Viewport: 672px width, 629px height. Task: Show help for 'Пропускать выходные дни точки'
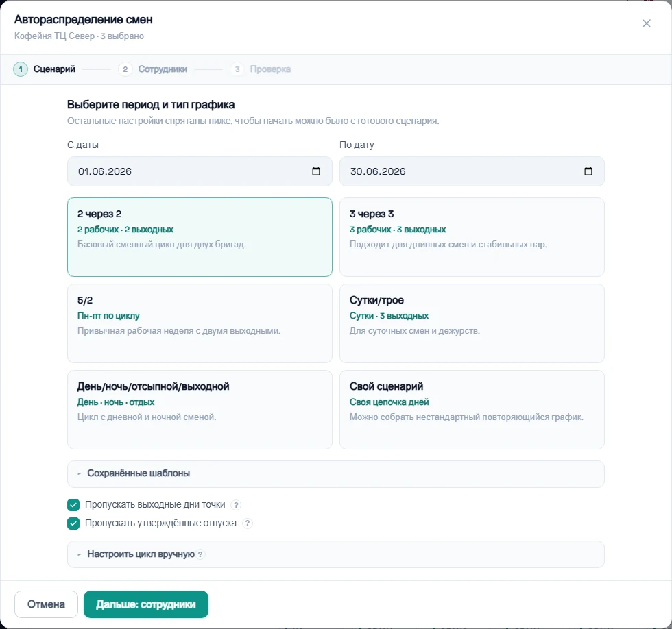(x=236, y=505)
